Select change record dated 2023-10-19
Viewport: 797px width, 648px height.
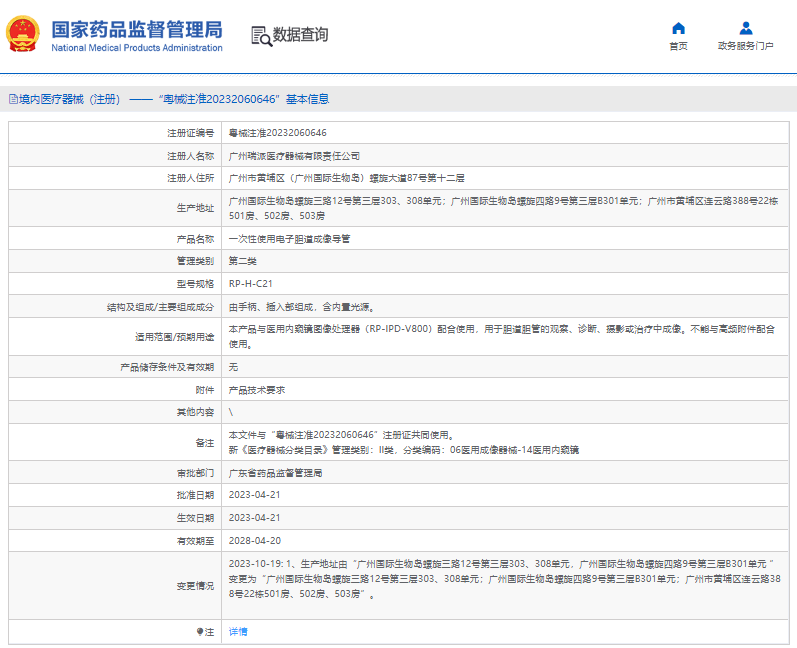(505, 579)
